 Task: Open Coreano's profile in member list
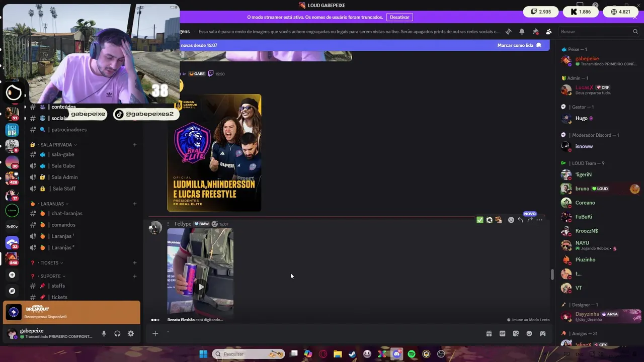(x=600, y=203)
